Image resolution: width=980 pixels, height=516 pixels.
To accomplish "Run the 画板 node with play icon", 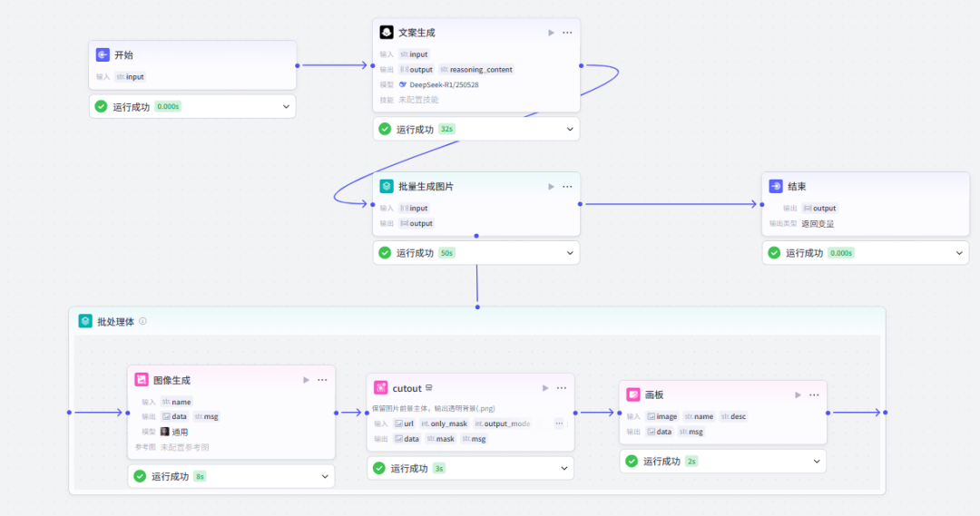I will tap(798, 394).
